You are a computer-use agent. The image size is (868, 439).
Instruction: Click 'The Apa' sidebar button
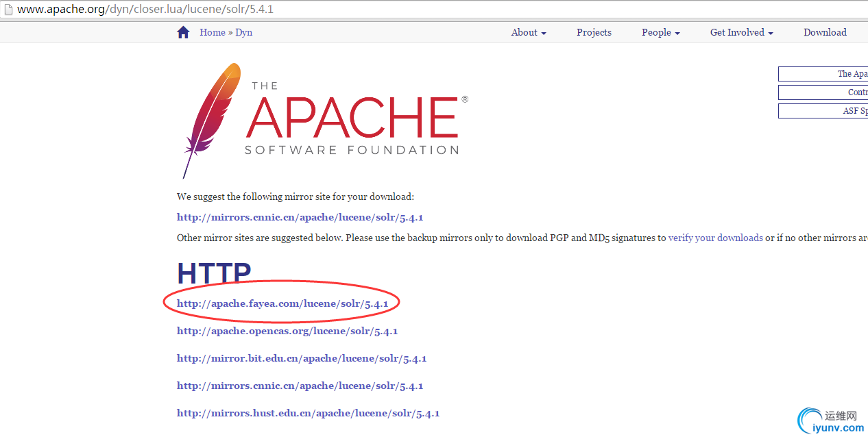click(x=823, y=74)
